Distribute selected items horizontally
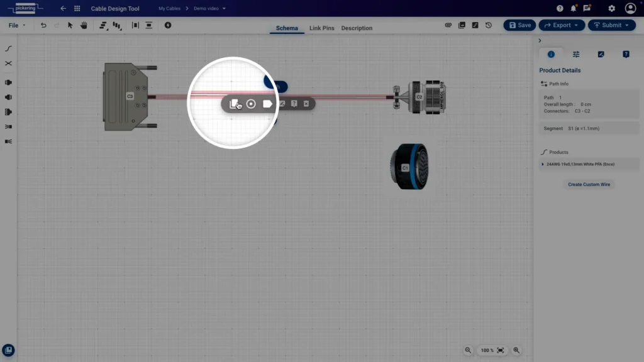This screenshot has height=362, width=644. pyautogui.click(x=135, y=25)
